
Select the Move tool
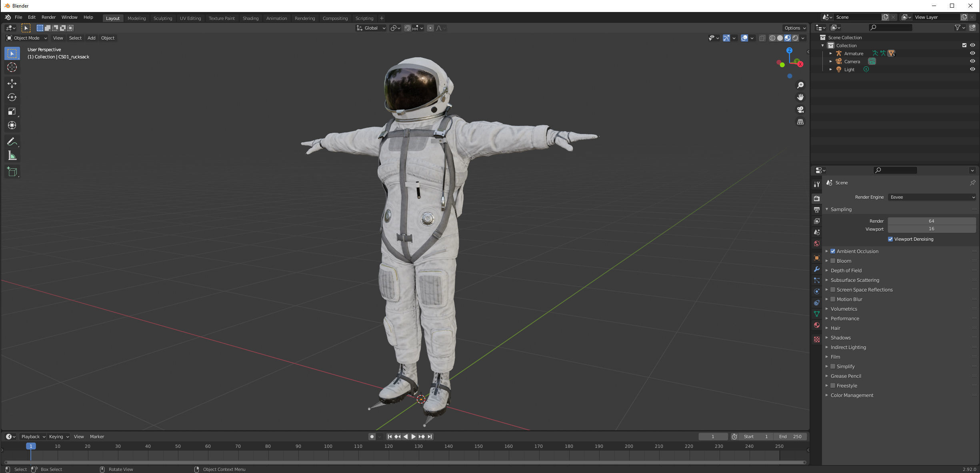[x=12, y=83]
